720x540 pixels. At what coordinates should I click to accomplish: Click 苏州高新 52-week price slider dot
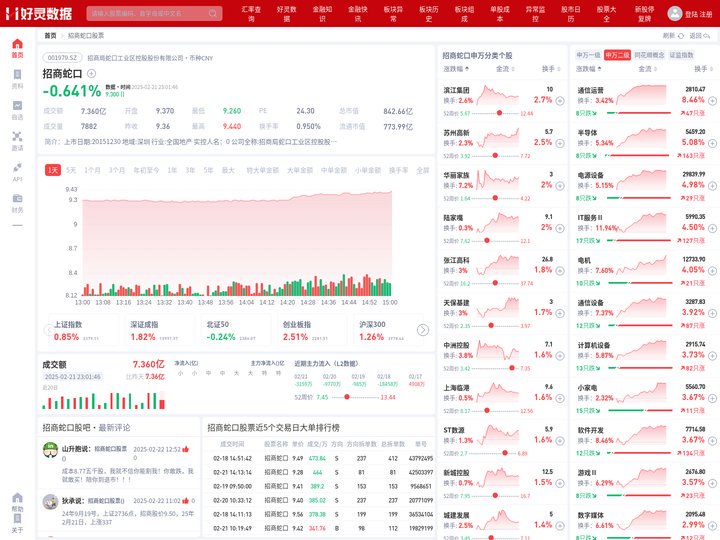[495, 156]
